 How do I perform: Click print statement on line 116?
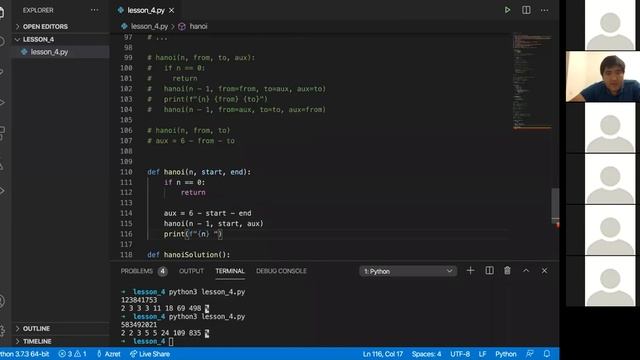(193, 234)
